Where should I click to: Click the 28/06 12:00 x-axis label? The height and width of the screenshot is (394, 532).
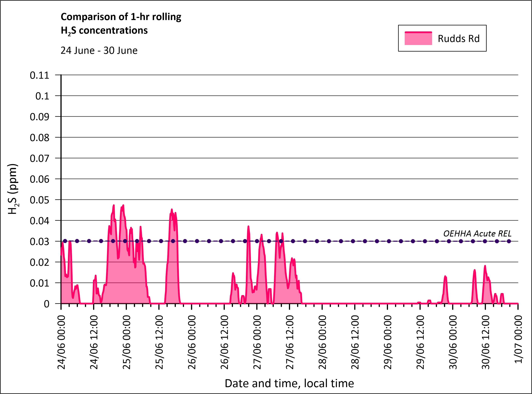pos(355,343)
